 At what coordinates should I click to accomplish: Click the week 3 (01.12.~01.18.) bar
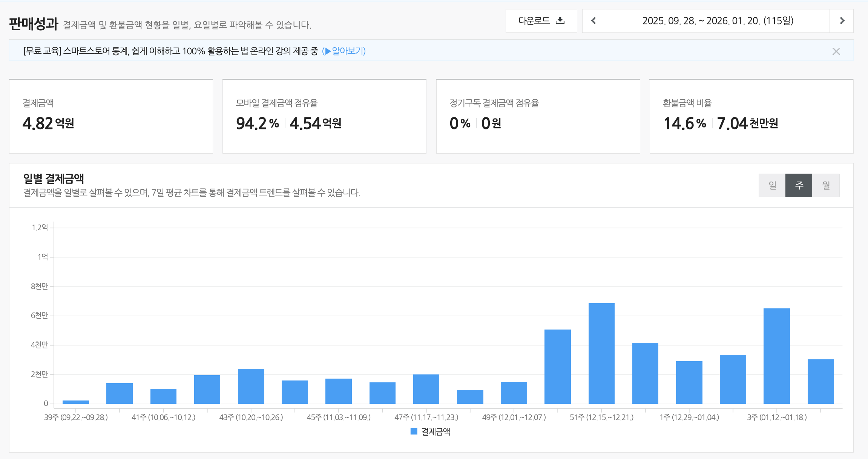point(776,356)
